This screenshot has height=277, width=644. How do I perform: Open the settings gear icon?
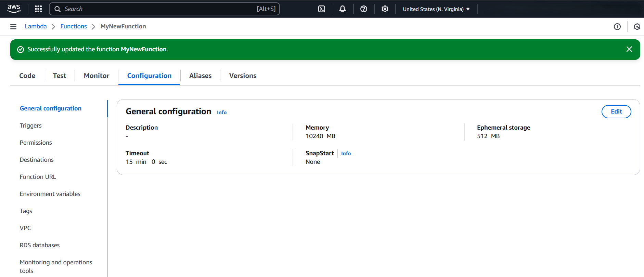385,9
